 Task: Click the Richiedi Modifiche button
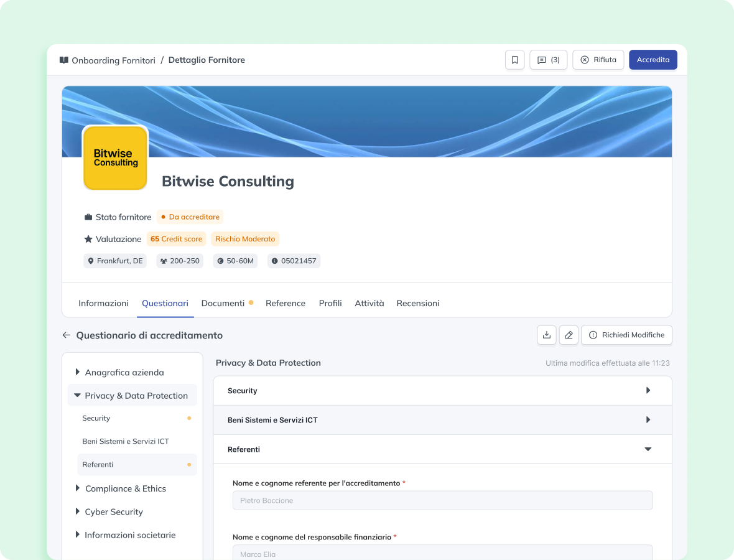tap(626, 335)
